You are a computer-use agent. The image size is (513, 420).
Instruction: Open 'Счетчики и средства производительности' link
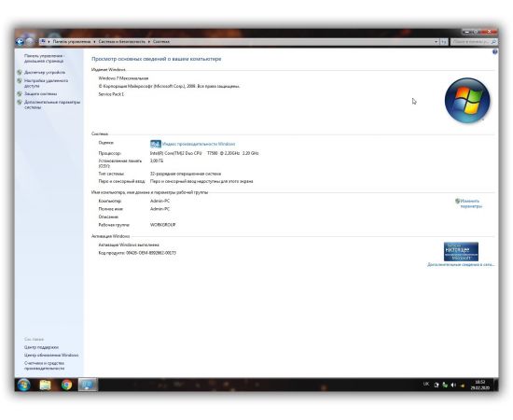(44, 366)
